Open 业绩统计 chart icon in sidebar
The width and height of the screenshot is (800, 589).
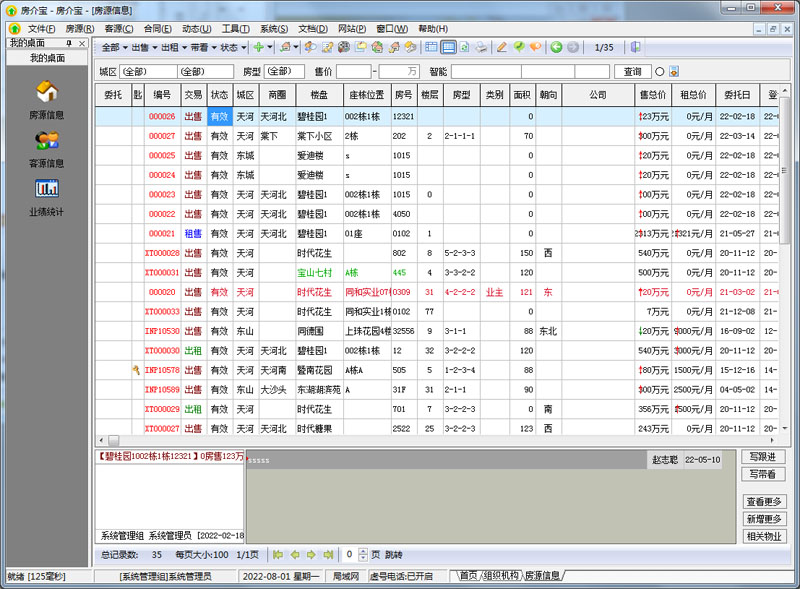click(47, 188)
